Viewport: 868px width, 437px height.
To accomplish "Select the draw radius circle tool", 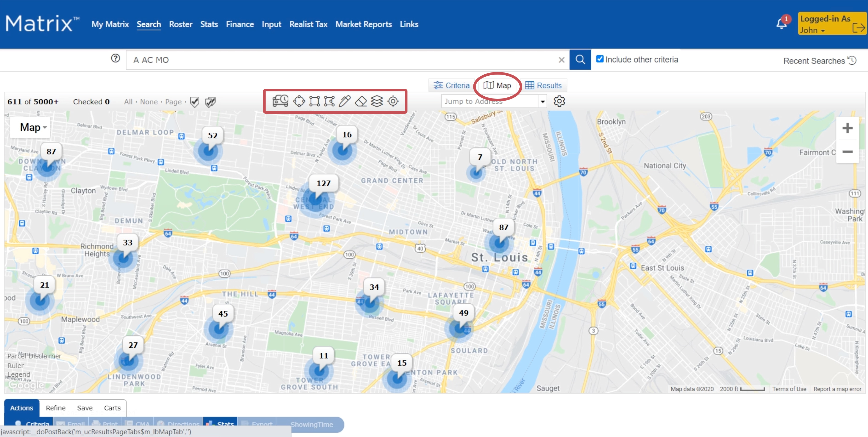I will [299, 101].
